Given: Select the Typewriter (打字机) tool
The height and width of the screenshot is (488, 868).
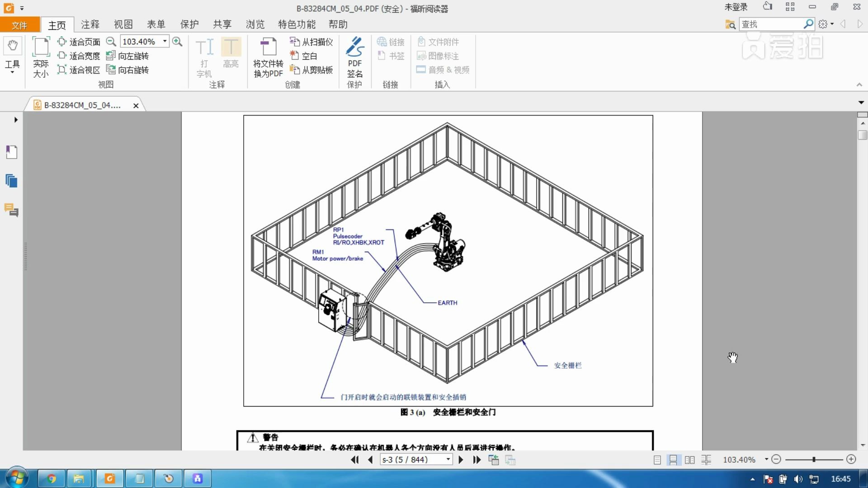Looking at the screenshot, I should [x=204, y=57].
